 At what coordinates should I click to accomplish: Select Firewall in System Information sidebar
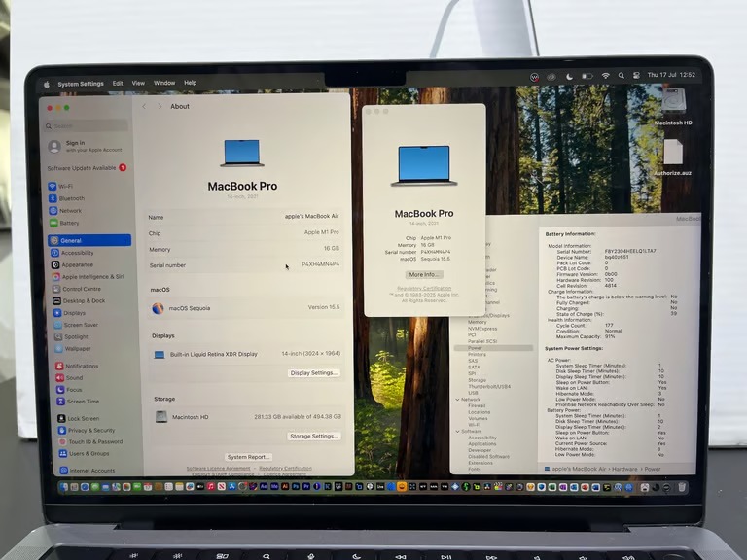pos(477,405)
